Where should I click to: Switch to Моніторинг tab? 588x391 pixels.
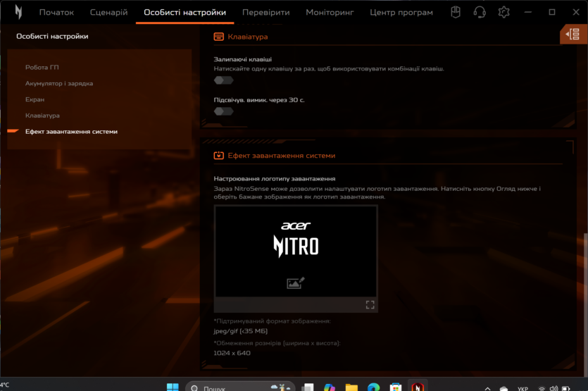coord(330,13)
